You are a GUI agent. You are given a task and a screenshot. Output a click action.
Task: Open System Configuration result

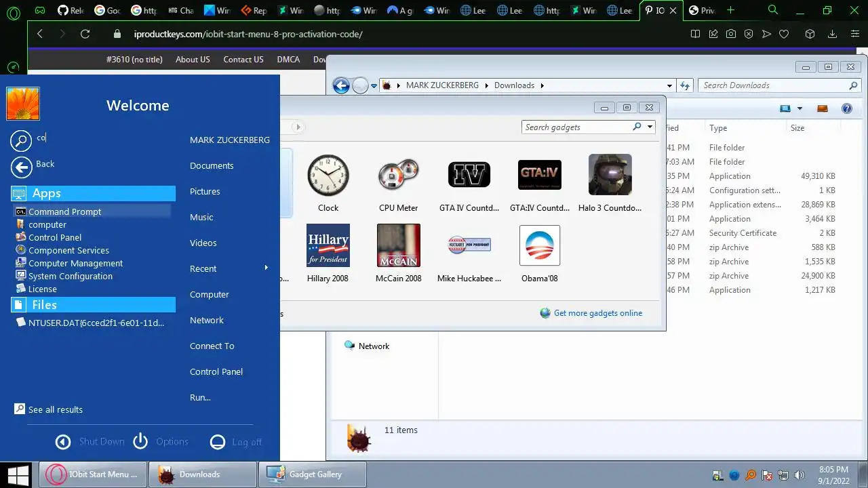[x=71, y=276]
